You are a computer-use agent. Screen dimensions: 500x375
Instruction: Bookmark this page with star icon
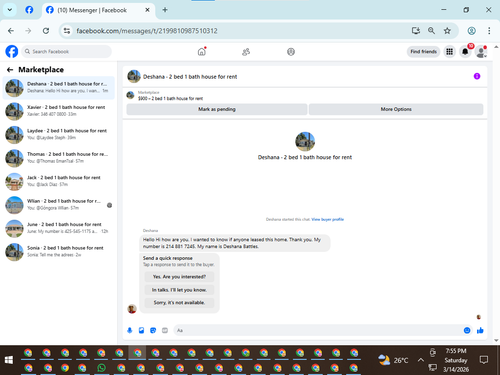[447, 31]
